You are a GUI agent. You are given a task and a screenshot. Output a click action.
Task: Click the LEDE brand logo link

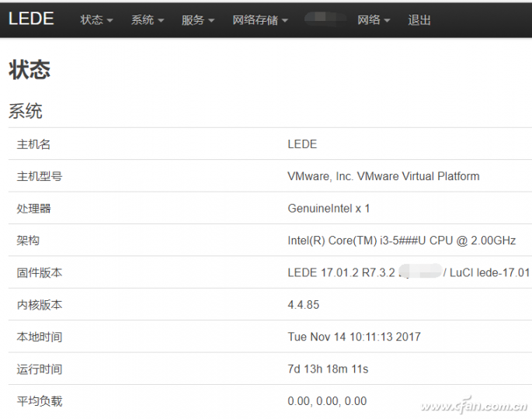pyautogui.click(x=31, y=19)
